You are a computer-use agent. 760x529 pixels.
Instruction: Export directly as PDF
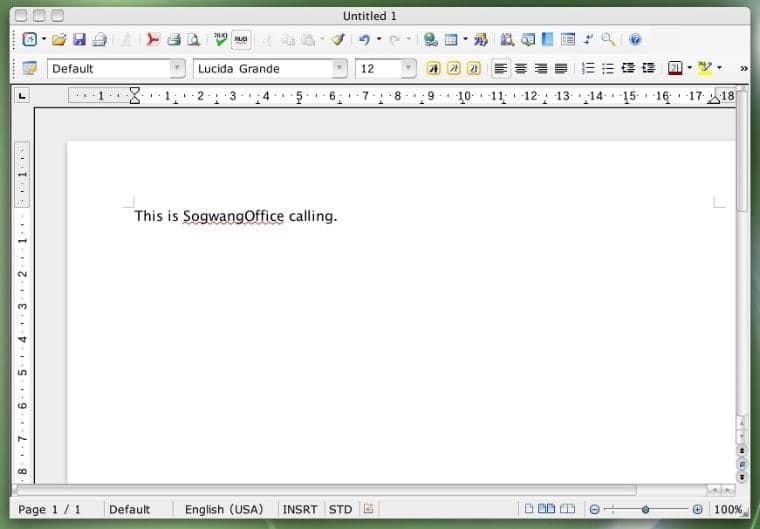pyautogui.click(x=153, y=40)
